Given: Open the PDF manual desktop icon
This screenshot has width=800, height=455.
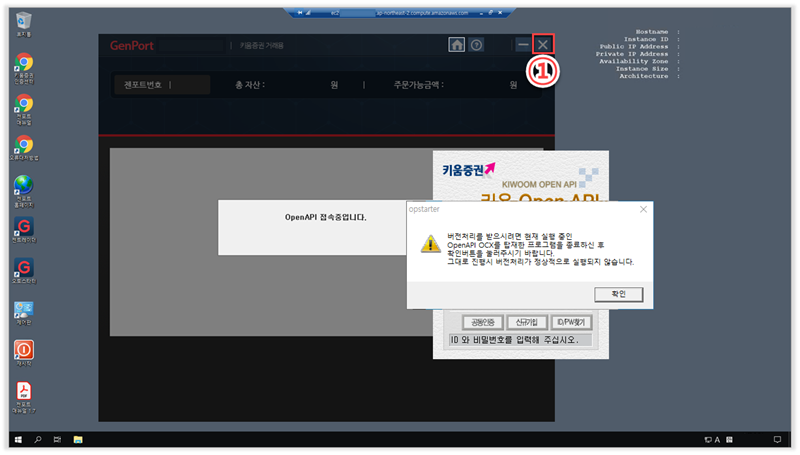Looking at the screenshot, I should 24,391.
